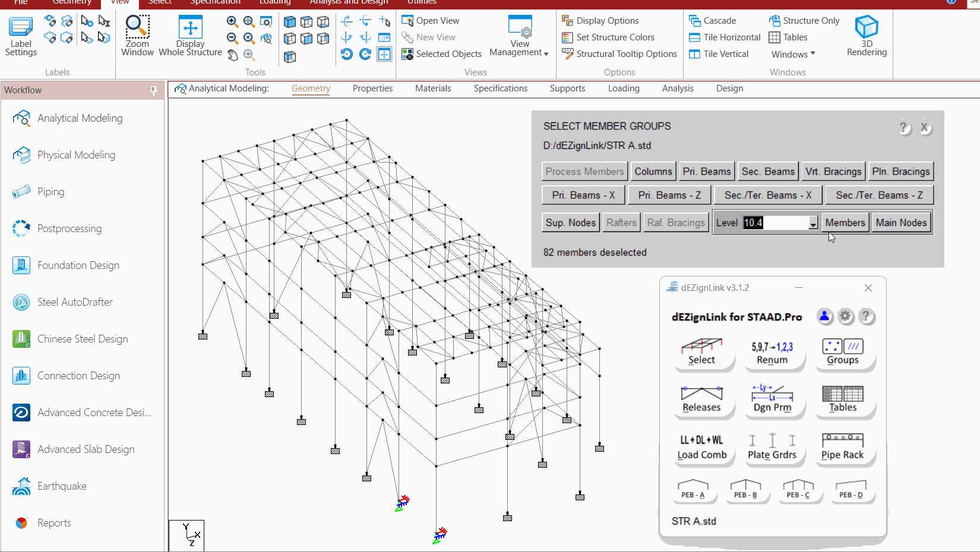Click the rotate counterclockwise icon
Image resolution: width=980 pixels, height=552 pixels.
tap(347, 55)
